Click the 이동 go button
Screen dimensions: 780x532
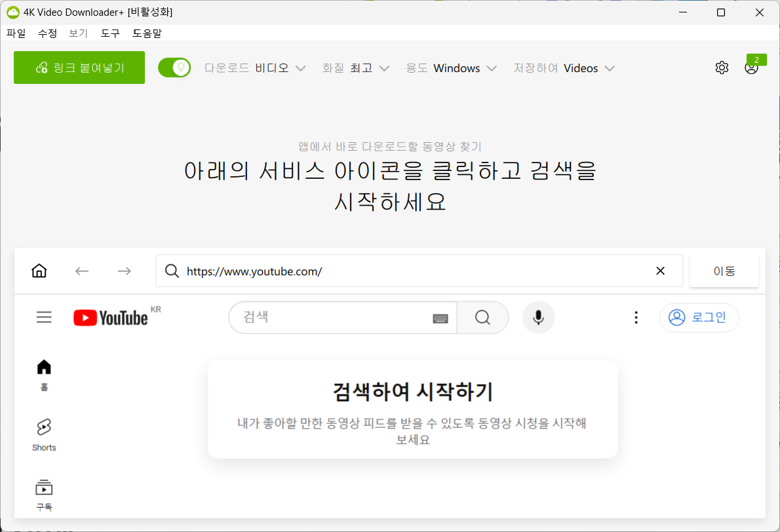(x=724, y=271)
